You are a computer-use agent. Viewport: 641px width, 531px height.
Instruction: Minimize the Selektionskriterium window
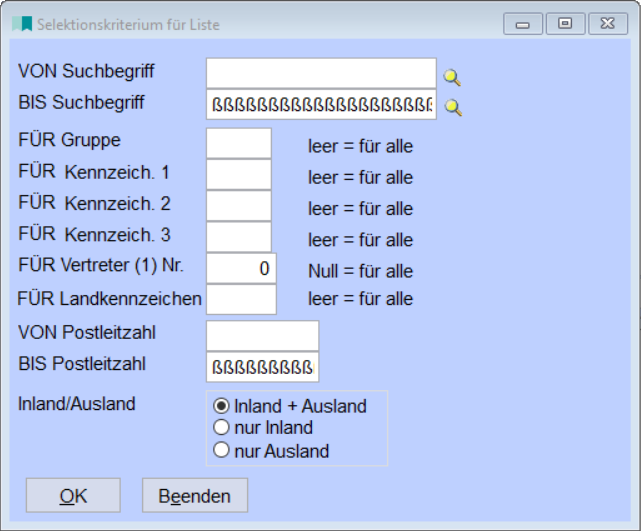[523, 24]
